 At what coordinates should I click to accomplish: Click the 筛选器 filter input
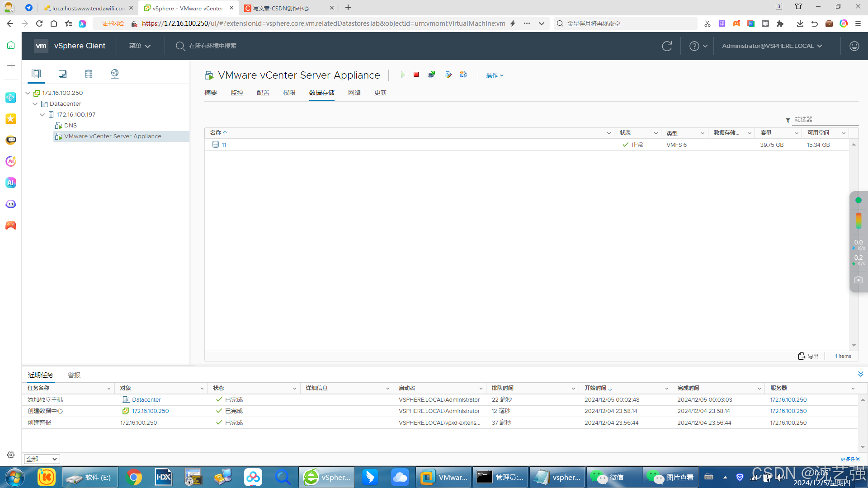tap(826, 119)
